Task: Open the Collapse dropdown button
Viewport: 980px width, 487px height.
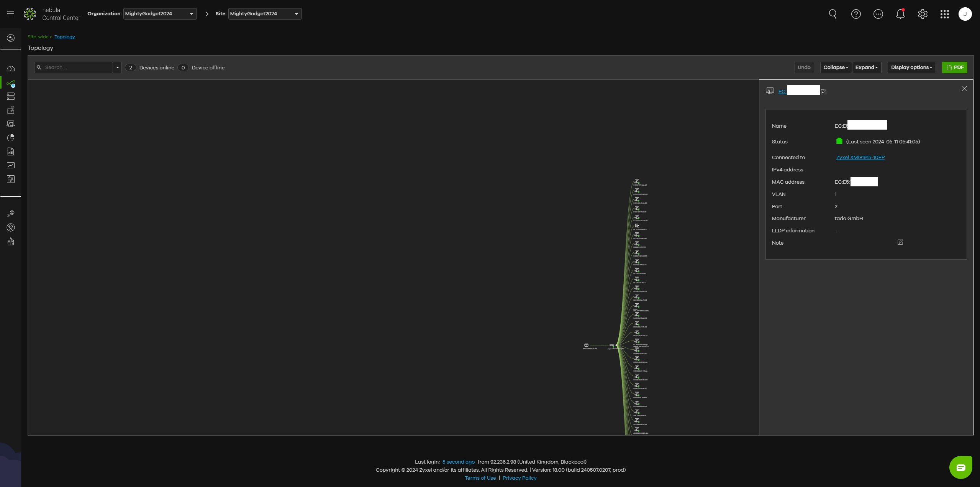Action: [836, 67]
